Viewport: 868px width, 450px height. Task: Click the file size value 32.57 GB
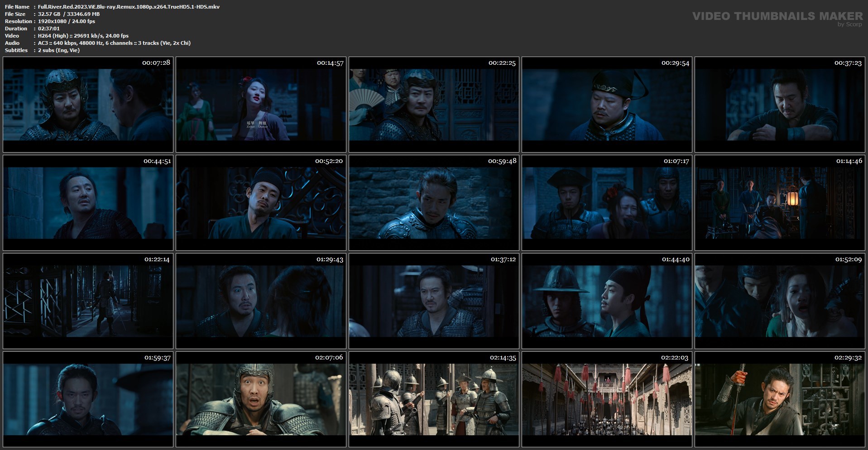pos(49,14)
